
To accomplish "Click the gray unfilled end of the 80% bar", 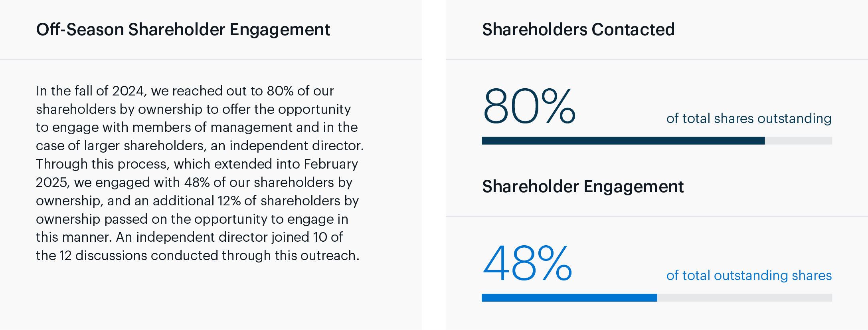I will coord(798,141).
